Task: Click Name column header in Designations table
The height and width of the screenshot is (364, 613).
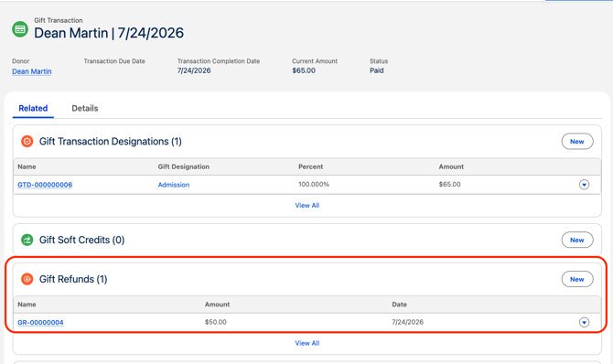Action: [x=27, y=166]
